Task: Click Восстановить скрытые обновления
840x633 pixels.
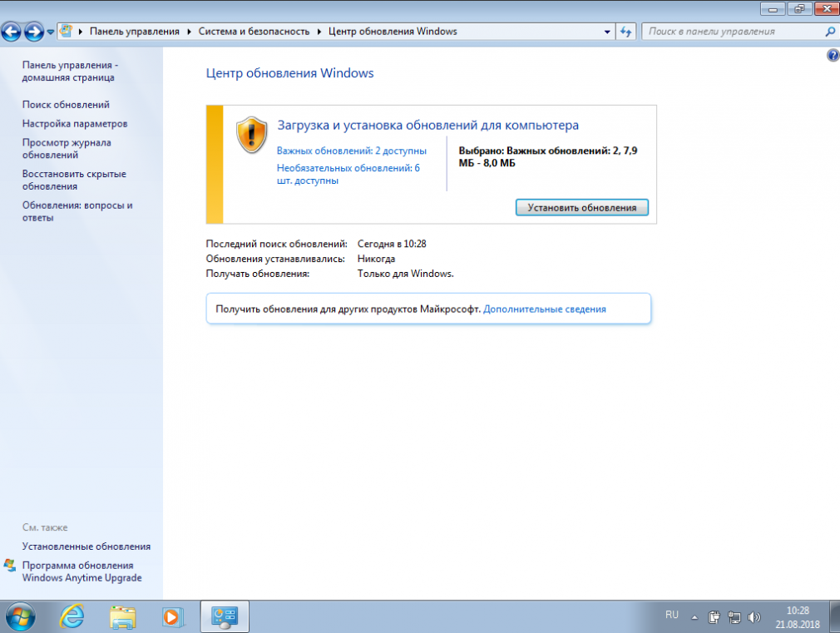Action: point(74,181)
